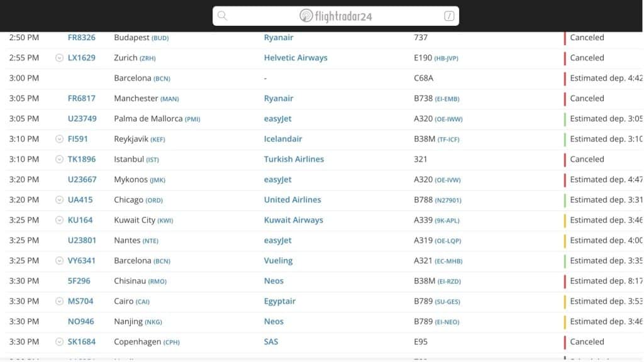Click the Kuwait Airways airline link
This screenshot has height=362, width=644.
tap(293, 220)
